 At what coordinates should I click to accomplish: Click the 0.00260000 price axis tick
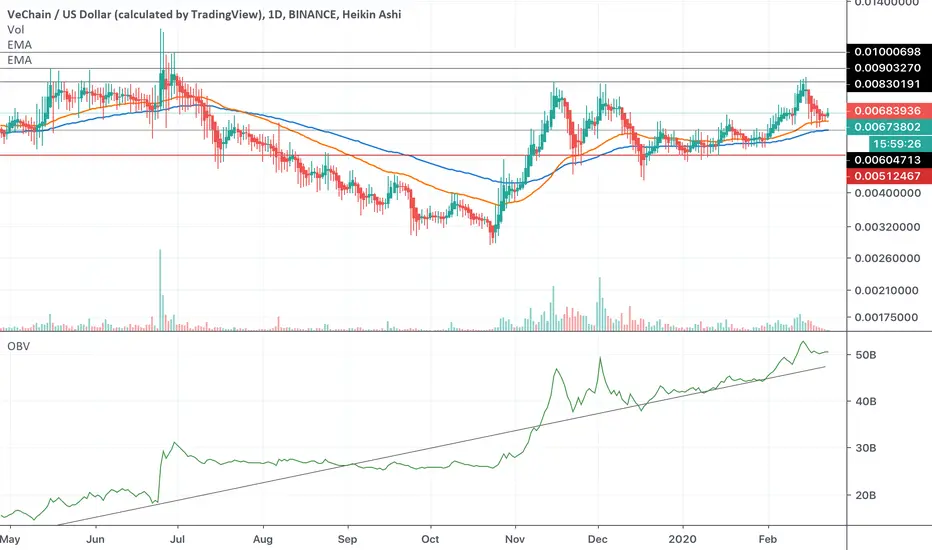[887, 259]
